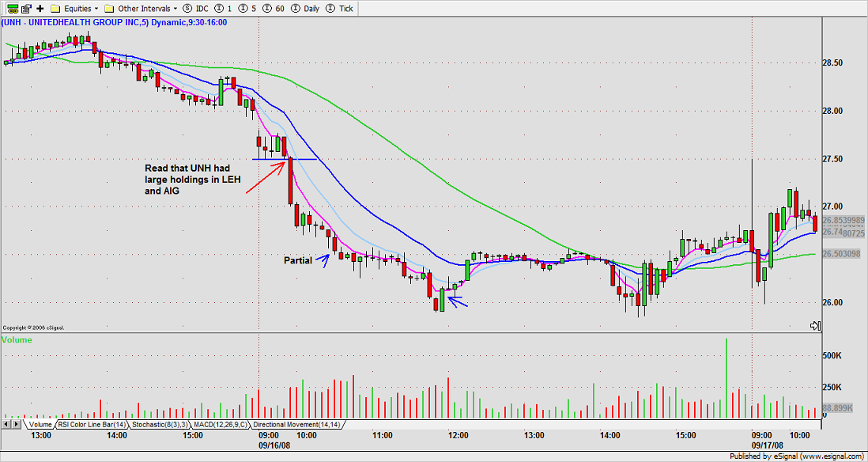This screenshot has height=462, width=868.
Task: Open the Stochastic(8(3),3) tab
Action: (160, 424)
